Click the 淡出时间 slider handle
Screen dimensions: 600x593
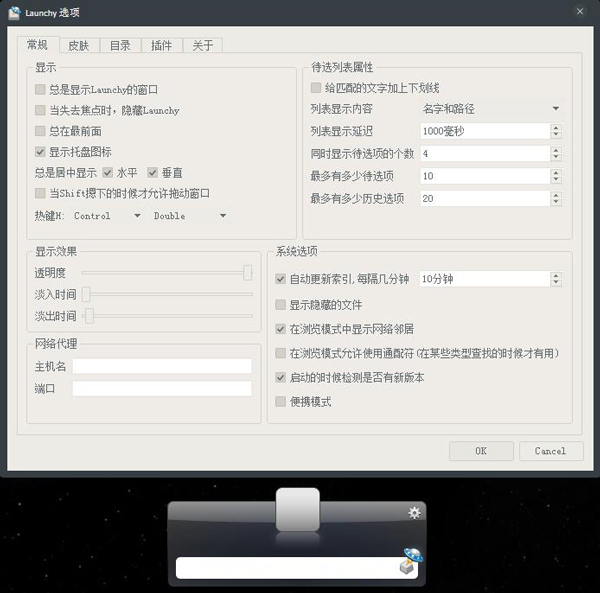[x=89, y=316]
